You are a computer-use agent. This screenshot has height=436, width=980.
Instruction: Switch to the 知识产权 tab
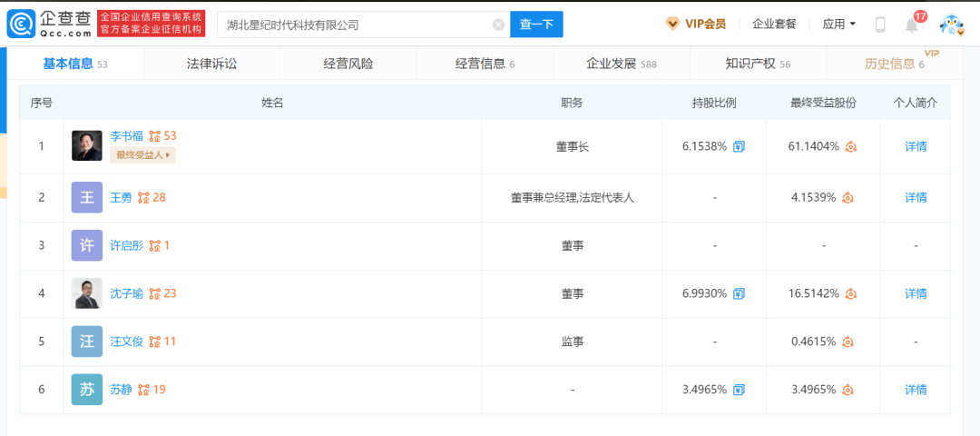758,64
